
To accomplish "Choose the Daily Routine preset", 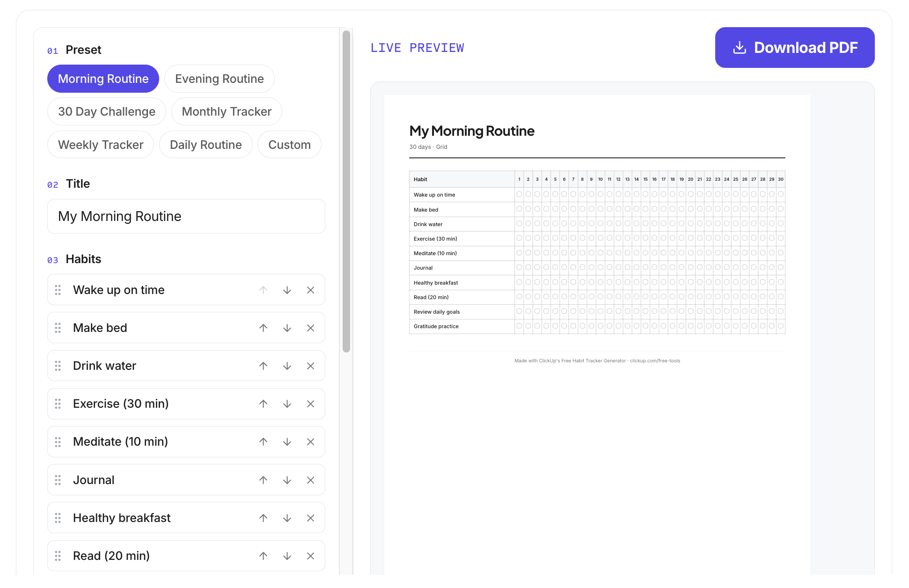I will click(x=206, y=145).
